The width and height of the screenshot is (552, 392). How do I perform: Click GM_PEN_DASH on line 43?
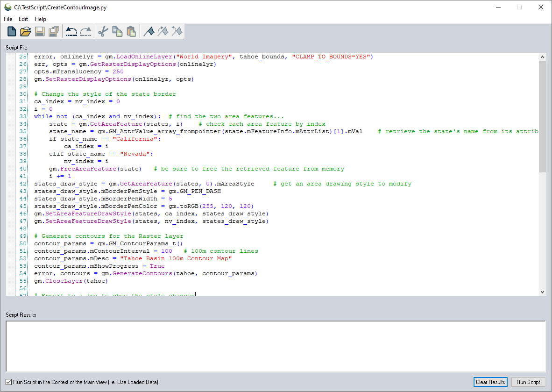pyautogui.click(x=200, y=191)
